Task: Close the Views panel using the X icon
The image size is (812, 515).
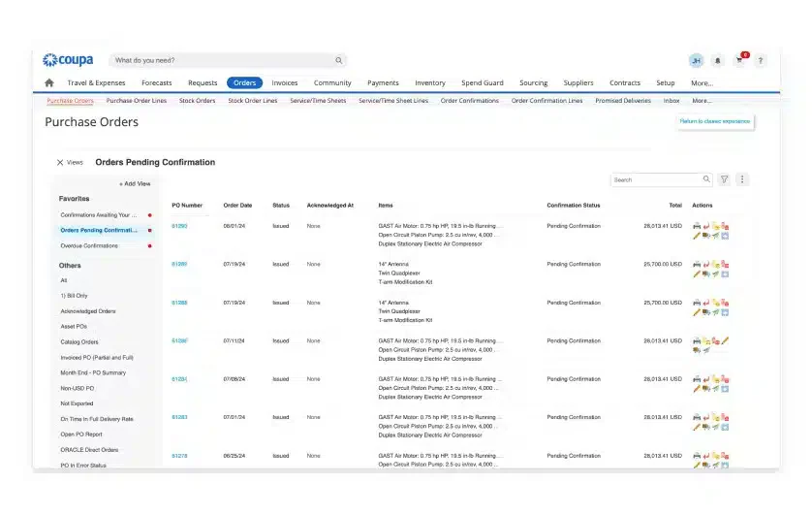Action: [60, 163]
